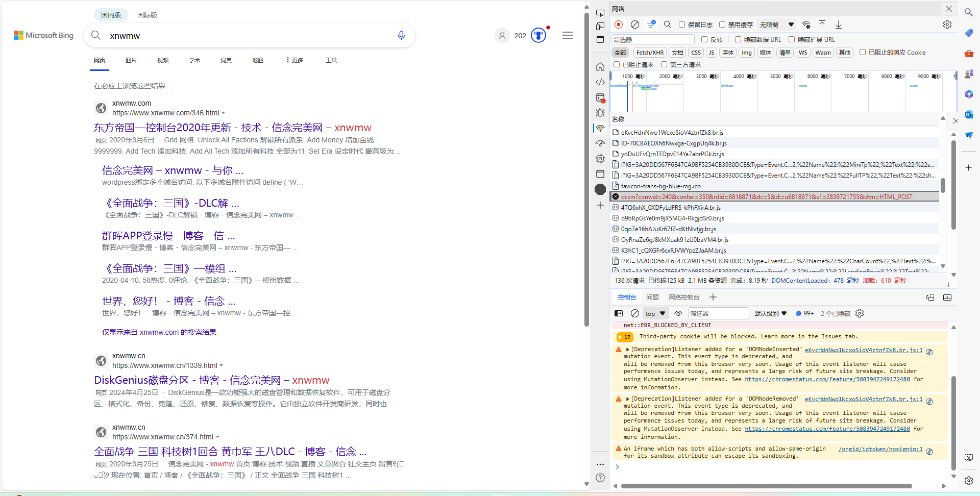Open the Sources bug icon in sidebar

pos(600,113)
